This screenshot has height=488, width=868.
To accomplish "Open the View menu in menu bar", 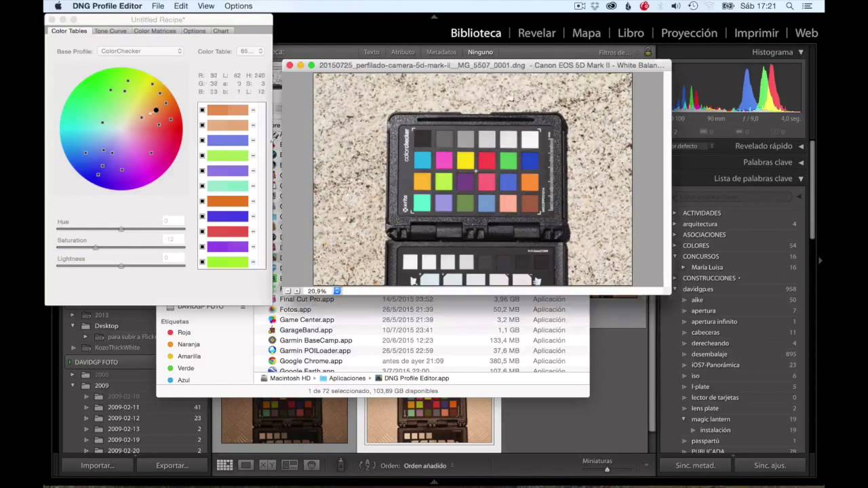I will coord(206,6).
